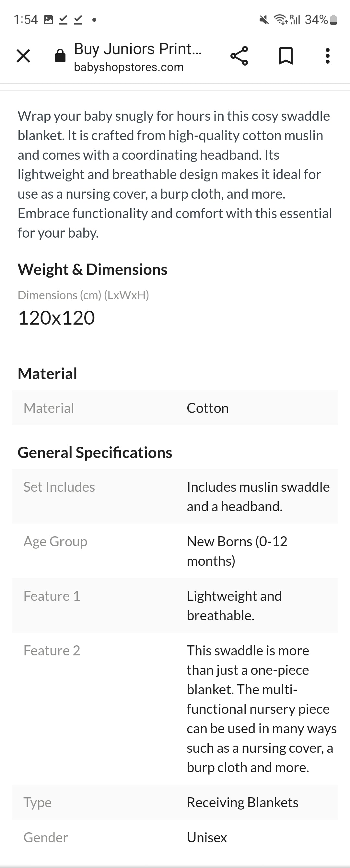The image size is (350, 868).
Task: Tap the Cotton material value
Action: tap(208, 408)
